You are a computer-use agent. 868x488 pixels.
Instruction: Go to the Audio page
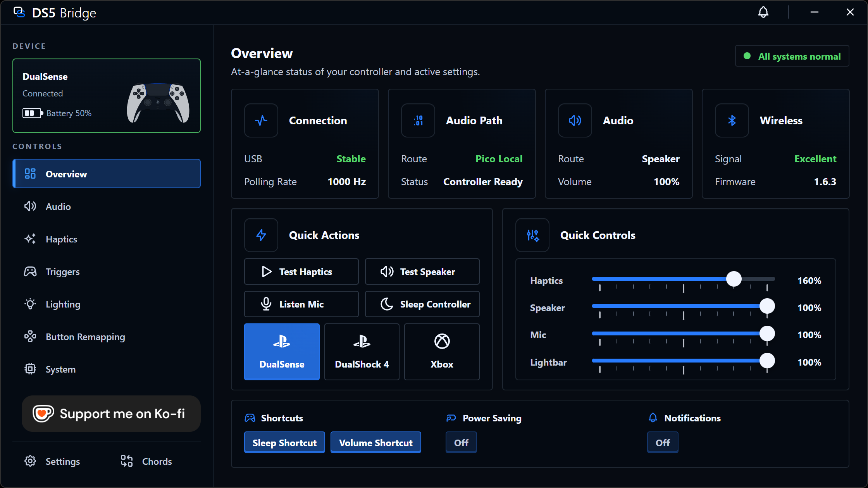pyautogui.click(x=107, y=206)
